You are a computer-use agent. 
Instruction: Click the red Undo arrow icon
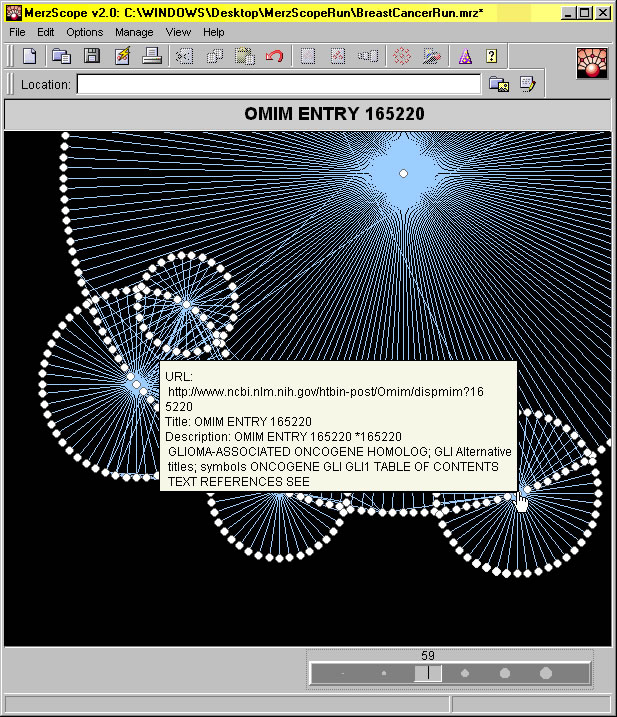275,56
